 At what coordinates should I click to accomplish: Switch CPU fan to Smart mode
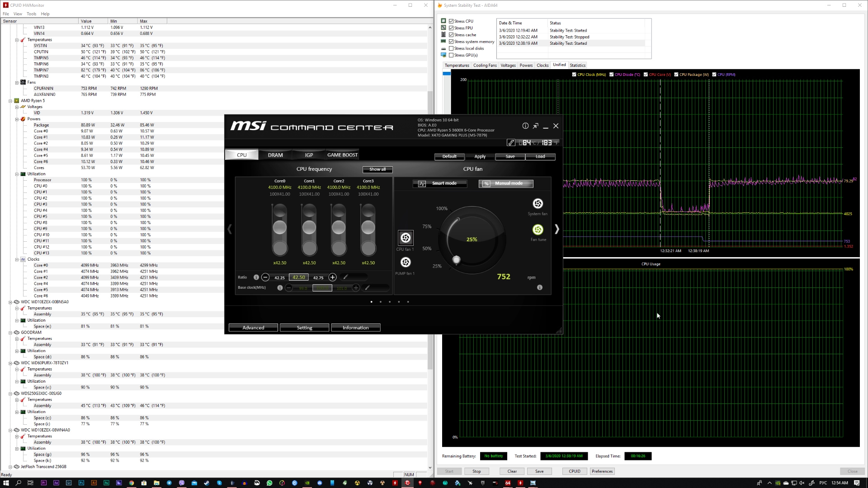coord(440,183)
